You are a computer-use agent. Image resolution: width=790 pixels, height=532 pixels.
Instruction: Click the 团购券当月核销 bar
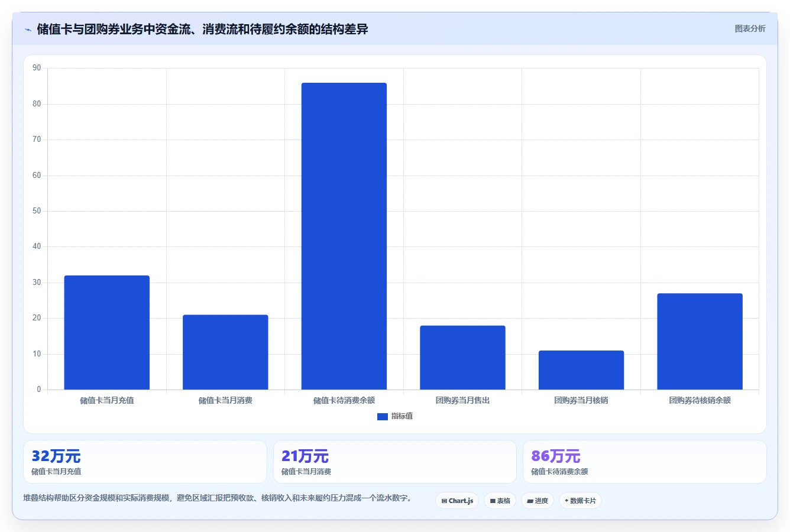[581, 370]
